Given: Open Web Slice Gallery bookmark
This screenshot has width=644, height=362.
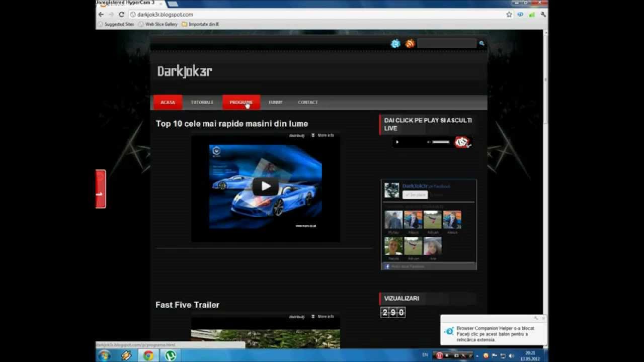Looking at the screenshot, I should (x=158, y=24).
